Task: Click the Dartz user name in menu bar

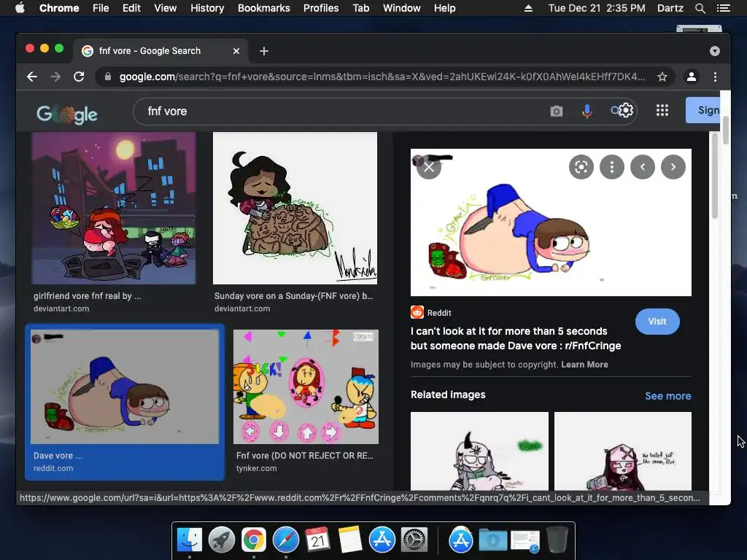Action: tap(670, 8)
